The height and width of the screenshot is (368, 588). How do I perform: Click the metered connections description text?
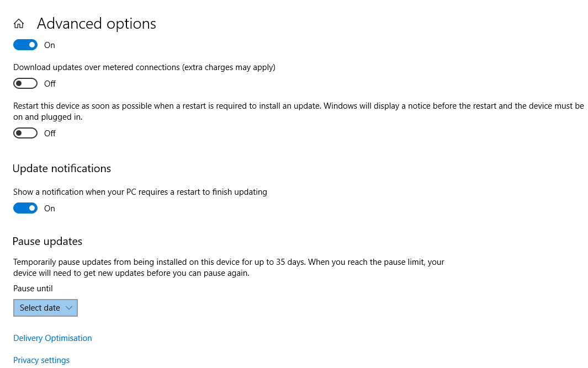144,67
